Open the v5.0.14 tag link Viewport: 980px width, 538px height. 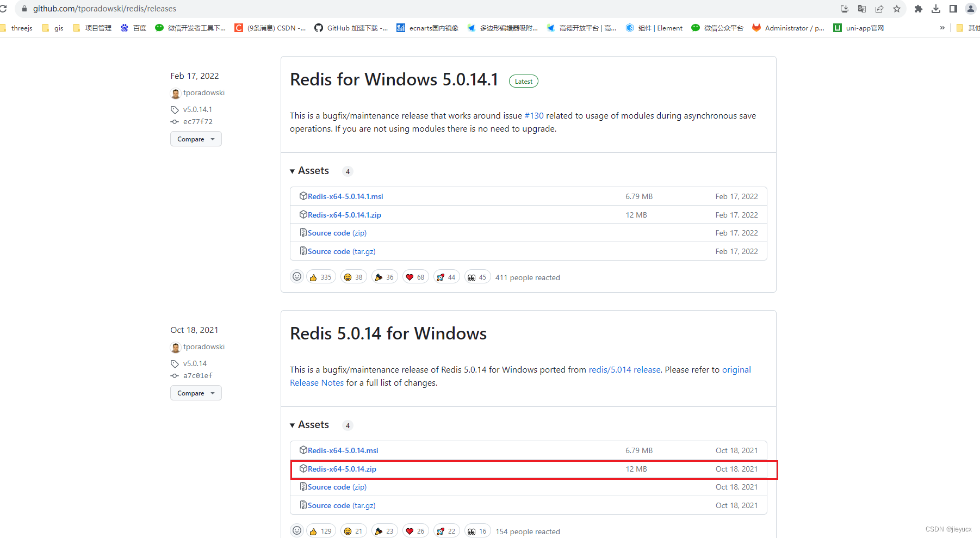[x=195, y=363]
